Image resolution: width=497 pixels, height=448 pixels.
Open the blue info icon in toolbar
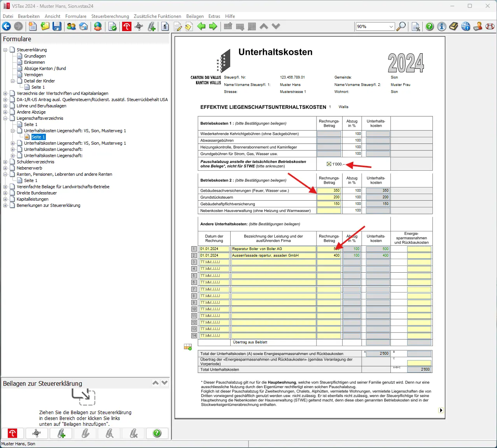441,26
